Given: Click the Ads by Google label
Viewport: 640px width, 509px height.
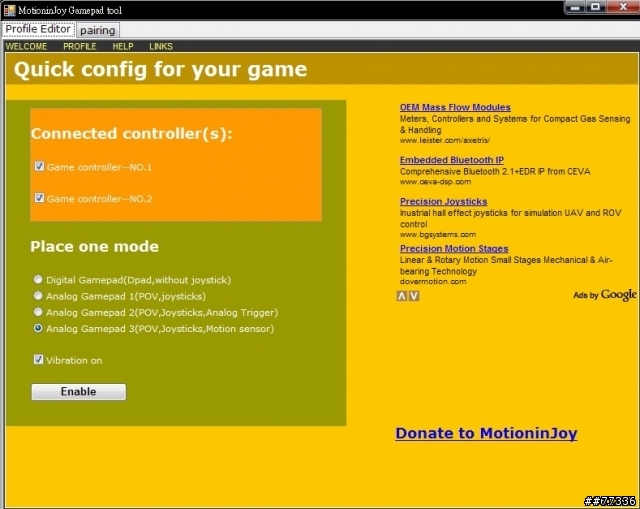Looking at the screenshot, I should [604, 295].
